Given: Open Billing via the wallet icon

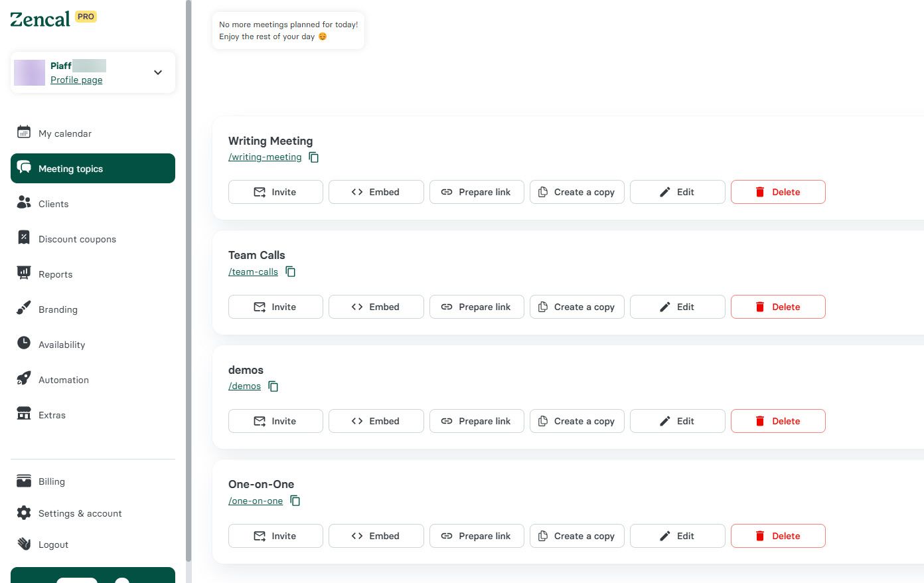Looking at the screenshot, I should point(23,481).
